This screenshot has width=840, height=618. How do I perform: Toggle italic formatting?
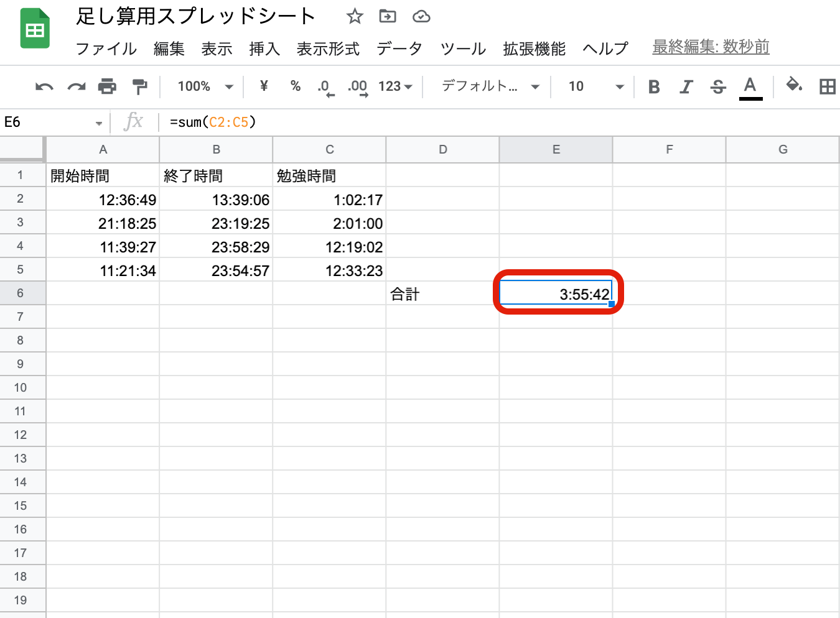(x=686, y=86)
